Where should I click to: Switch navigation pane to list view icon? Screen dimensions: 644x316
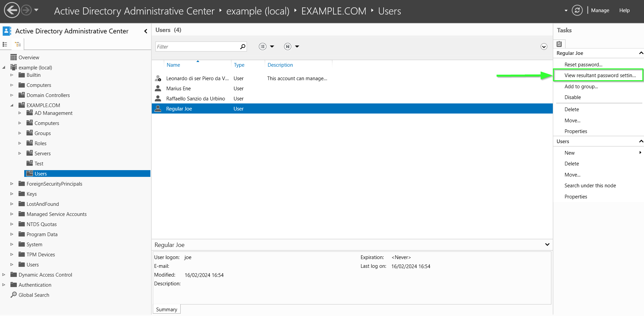tap(5, 44)
